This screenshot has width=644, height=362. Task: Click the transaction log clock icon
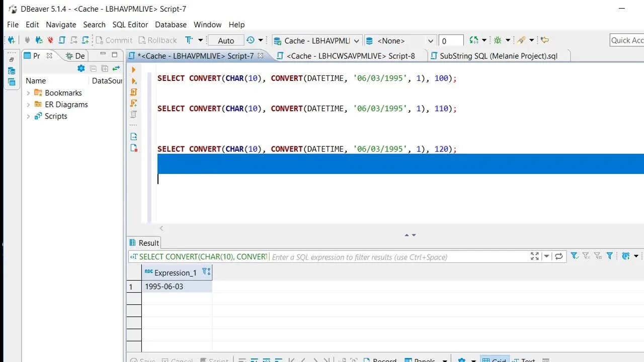coord(251,40)
